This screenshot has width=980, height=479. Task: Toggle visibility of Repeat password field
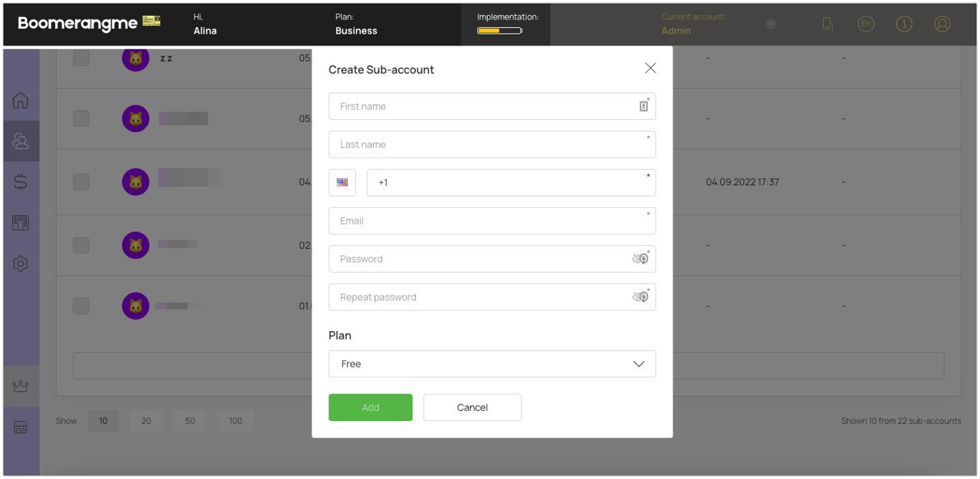pyautogui.click(x=639, y=297)
